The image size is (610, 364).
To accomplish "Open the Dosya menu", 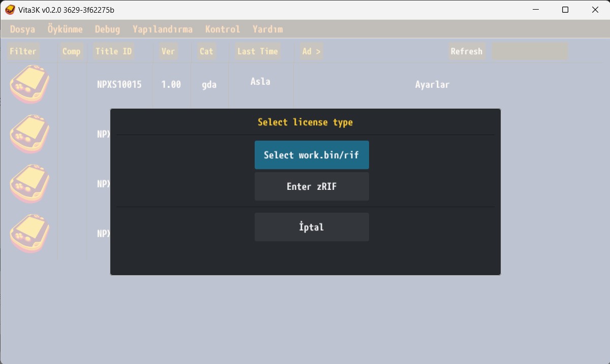I will tap(23, 29).
